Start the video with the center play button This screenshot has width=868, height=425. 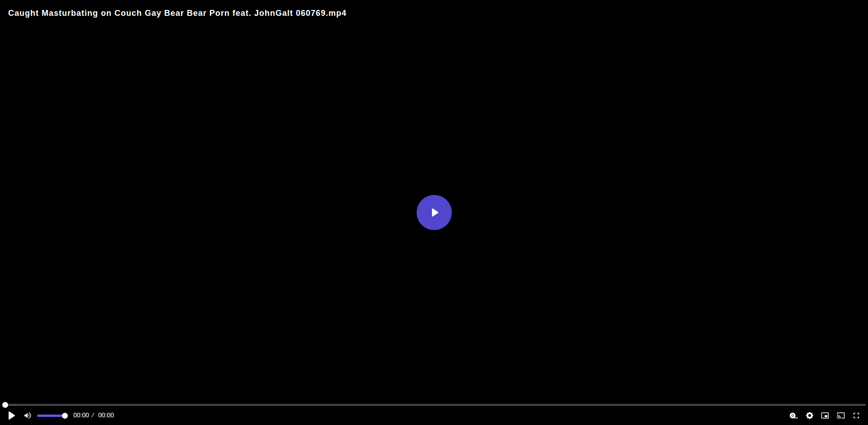point(434,212)
